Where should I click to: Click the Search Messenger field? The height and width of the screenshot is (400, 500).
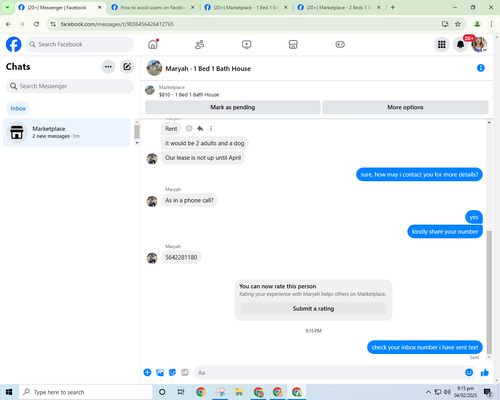70,86
